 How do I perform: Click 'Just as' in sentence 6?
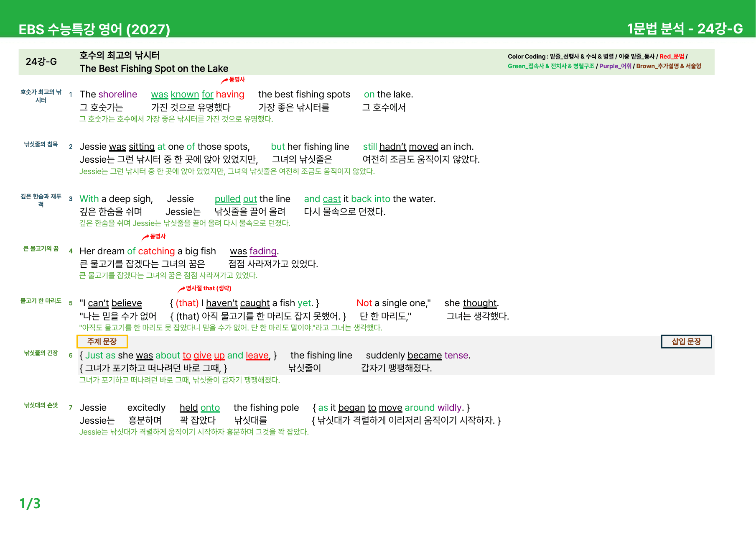point(100,356)
